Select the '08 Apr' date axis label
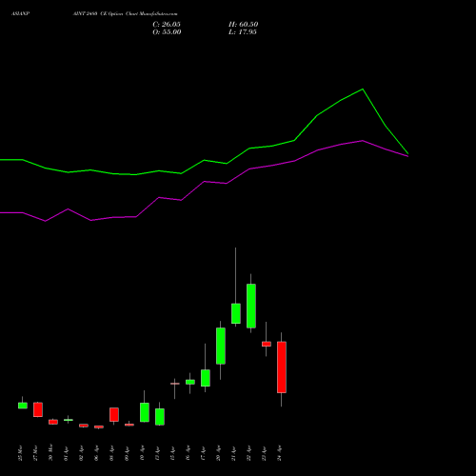The width and height of the screenshot is (476, 476). point(111,453)
